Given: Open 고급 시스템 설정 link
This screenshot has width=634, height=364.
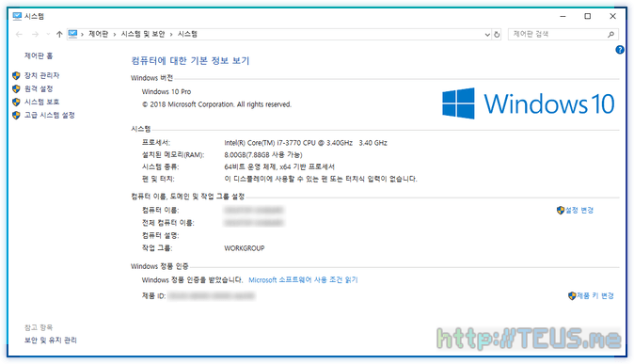Looking at the screenshot, I should (x=49, y=116).
